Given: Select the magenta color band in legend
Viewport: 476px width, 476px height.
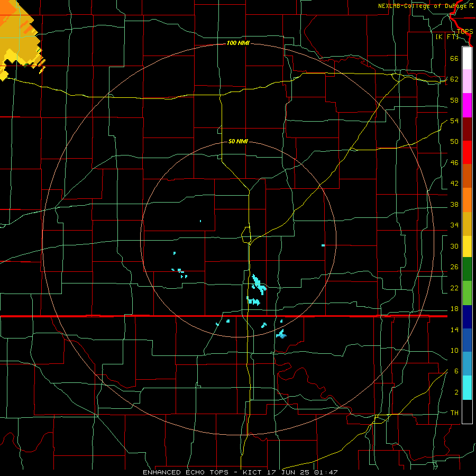Looking at the screenshot, I should [x=467, y=105].
